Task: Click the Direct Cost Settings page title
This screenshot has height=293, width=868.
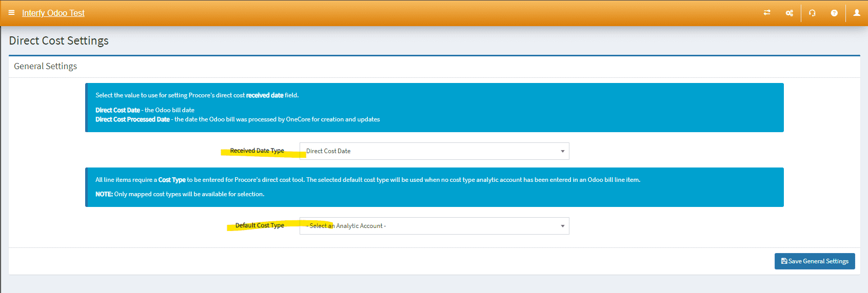Action: point(58,41)
